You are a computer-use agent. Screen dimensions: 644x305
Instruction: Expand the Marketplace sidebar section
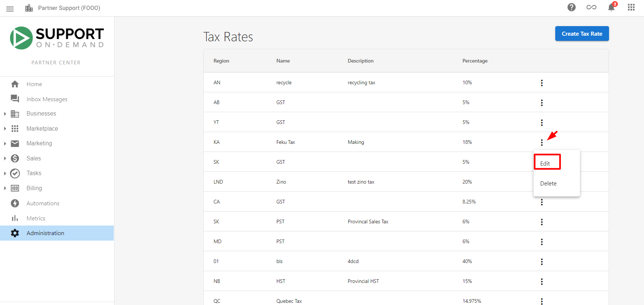pos(5,129)
